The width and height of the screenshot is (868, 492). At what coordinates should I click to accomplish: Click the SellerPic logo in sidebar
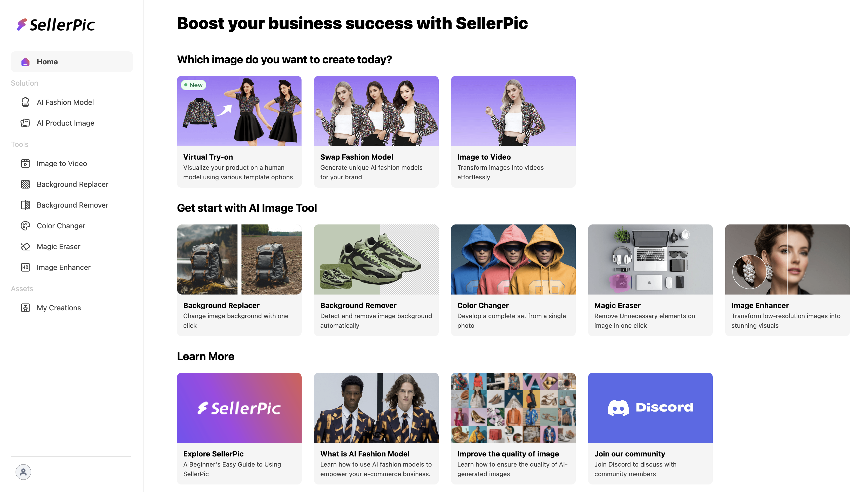tap(56, 25)
